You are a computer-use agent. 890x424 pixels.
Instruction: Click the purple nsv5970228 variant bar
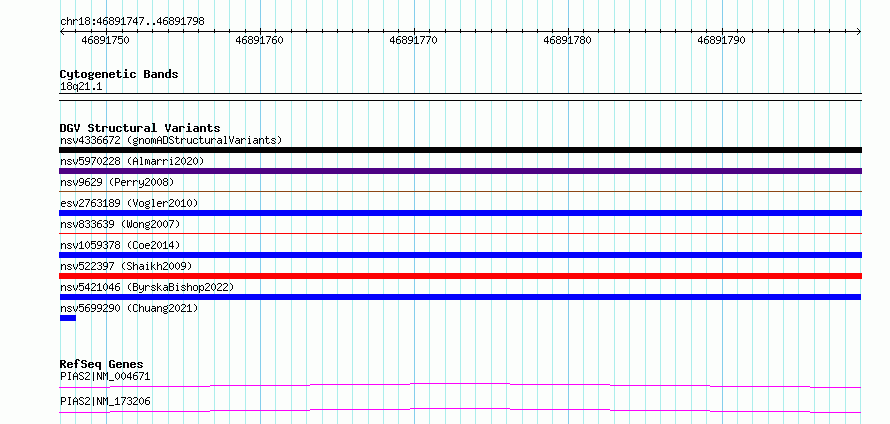pyautogui.click(x=460, y=171)
